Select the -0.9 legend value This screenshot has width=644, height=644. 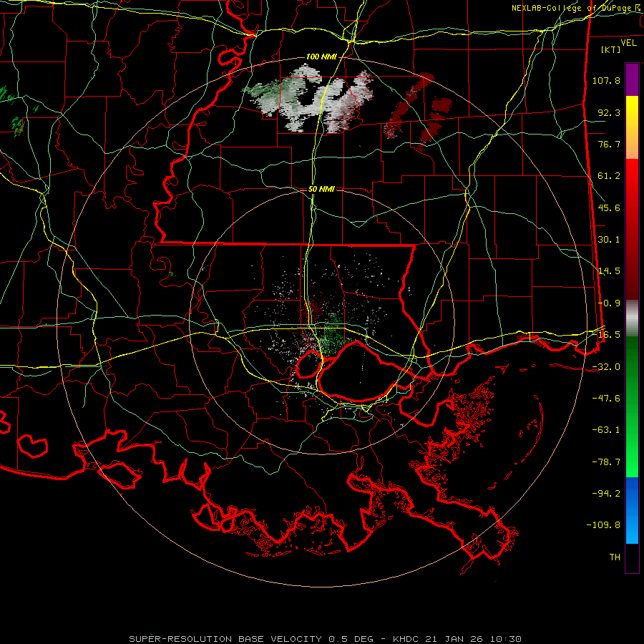pyautogui.click(x=609, y=303)
